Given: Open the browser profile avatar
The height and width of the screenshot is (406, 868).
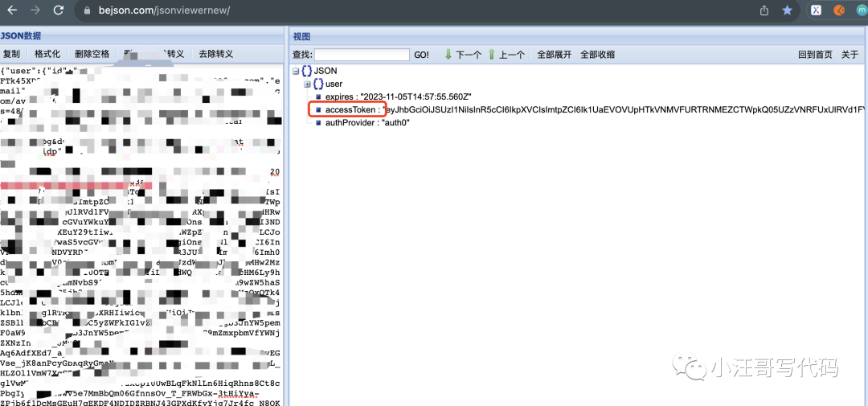Looking at the screenshot, I should pyautogui.click(x=862, y=10).
